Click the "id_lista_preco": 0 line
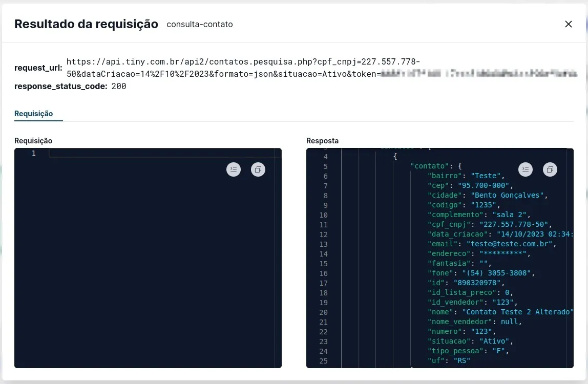The width and height of the screenshot is (588, 384). point(470,293)
